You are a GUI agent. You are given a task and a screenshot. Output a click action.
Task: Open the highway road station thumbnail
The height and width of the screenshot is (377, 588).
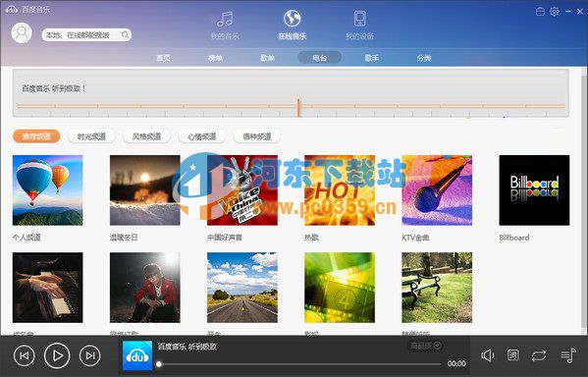coord(242,288)
